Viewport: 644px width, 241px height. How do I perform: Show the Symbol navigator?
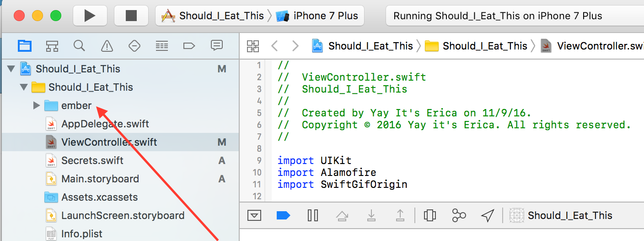[x=52, y=46]
